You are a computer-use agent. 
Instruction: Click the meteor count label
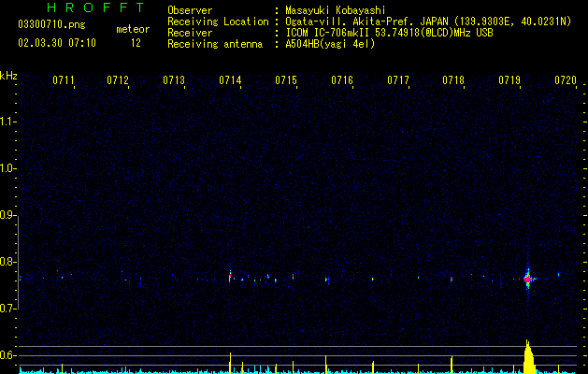point(133,29)
